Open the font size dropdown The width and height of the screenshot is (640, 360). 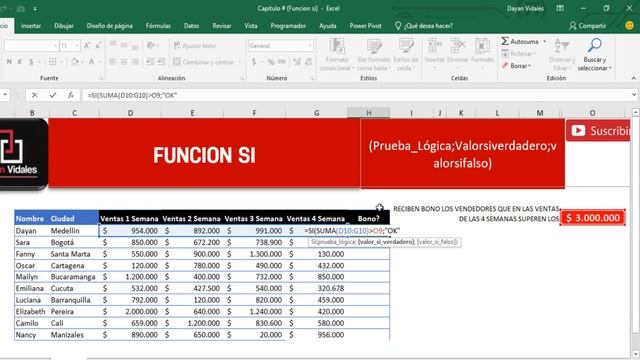click(77, 46)
